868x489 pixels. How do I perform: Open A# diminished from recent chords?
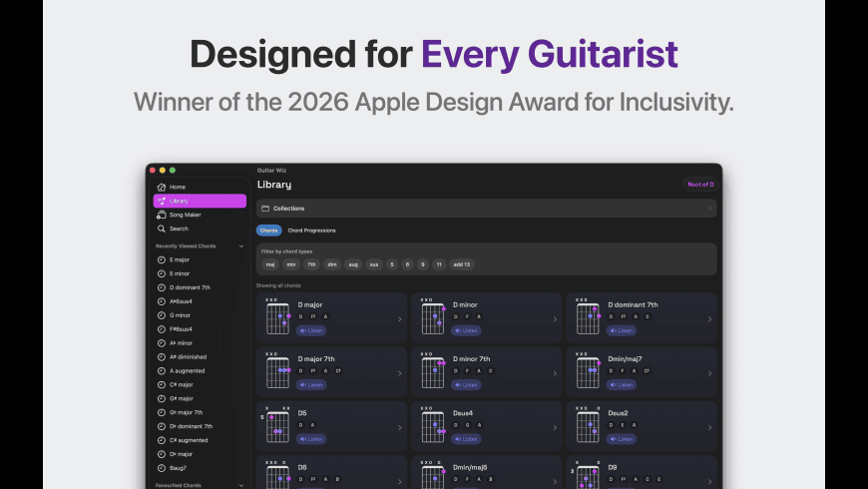(x=200, y=357)
